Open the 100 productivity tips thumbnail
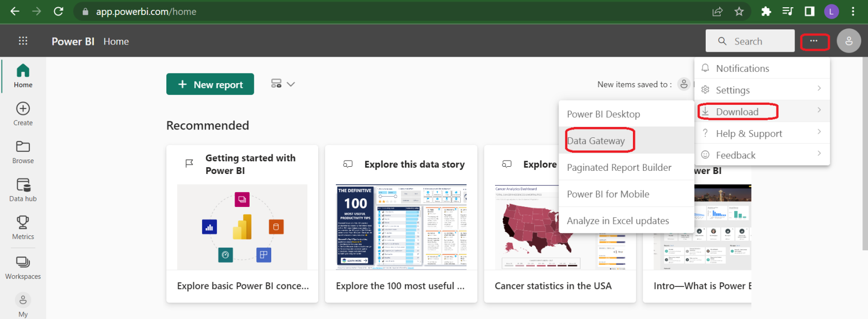The width and height of the screenshot is (868, 319). tap(401, 227)
